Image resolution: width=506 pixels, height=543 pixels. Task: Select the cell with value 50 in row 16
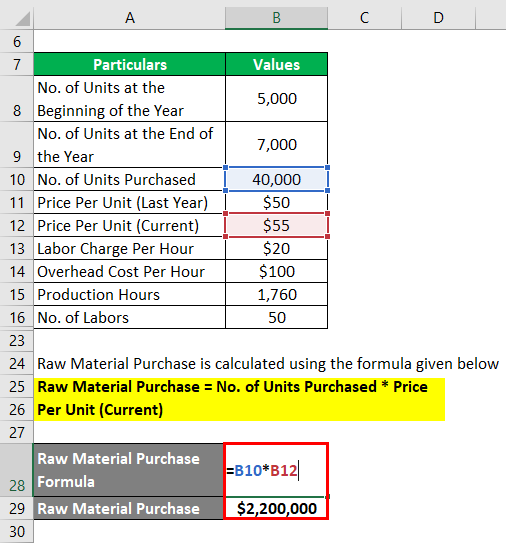[276, 317]
